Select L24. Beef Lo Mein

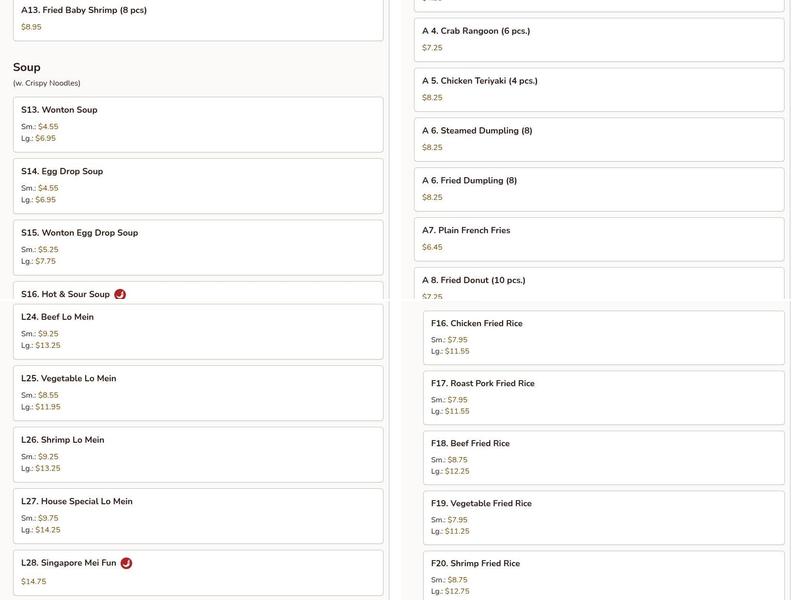[198, 331]
